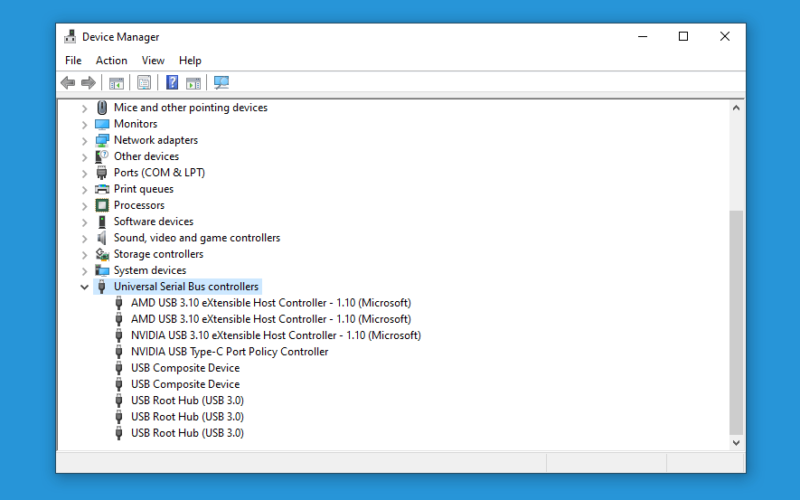This screenshot has width=800, height=500.
Task: Expand the Network adapters category
Action: coord(85,141)
